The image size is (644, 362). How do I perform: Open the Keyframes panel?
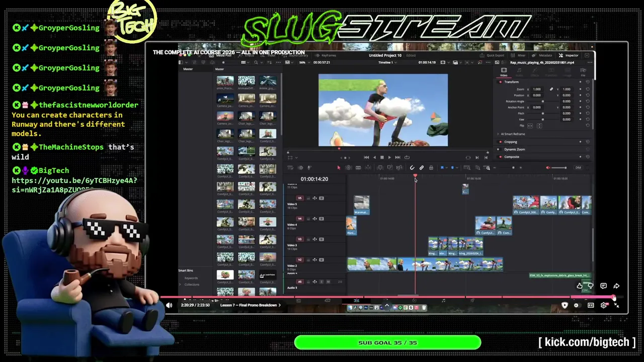(326, 55)
